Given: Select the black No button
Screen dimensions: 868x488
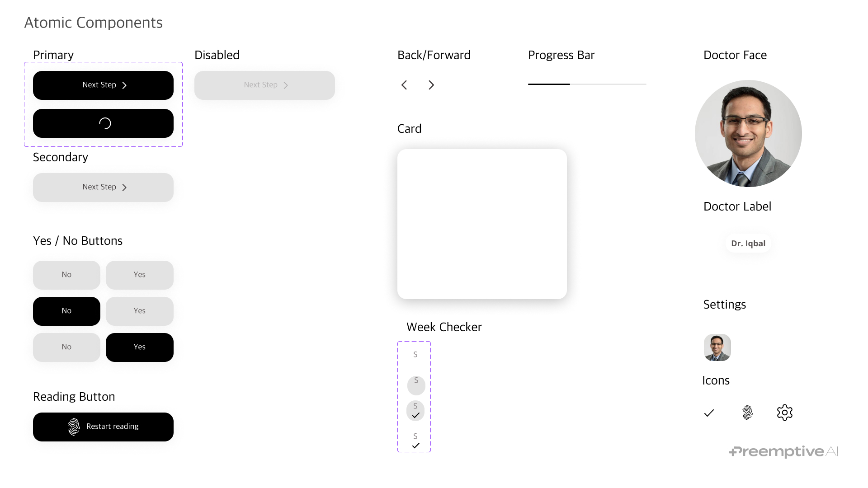Looking at the screenshot, I should 66,311.
